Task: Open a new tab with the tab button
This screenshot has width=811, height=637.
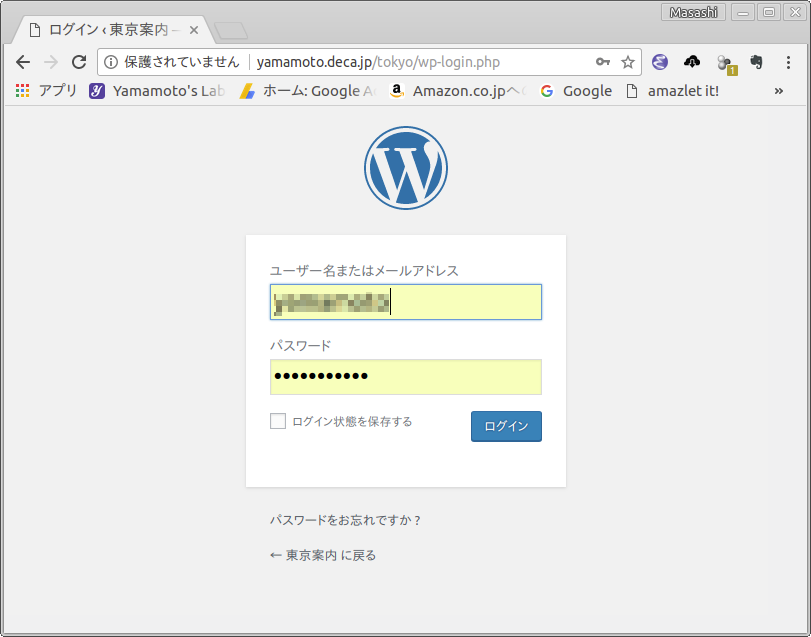Action: 231,31
